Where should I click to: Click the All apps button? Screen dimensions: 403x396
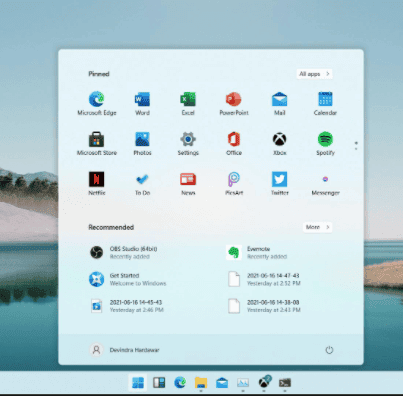coord(314,74)
